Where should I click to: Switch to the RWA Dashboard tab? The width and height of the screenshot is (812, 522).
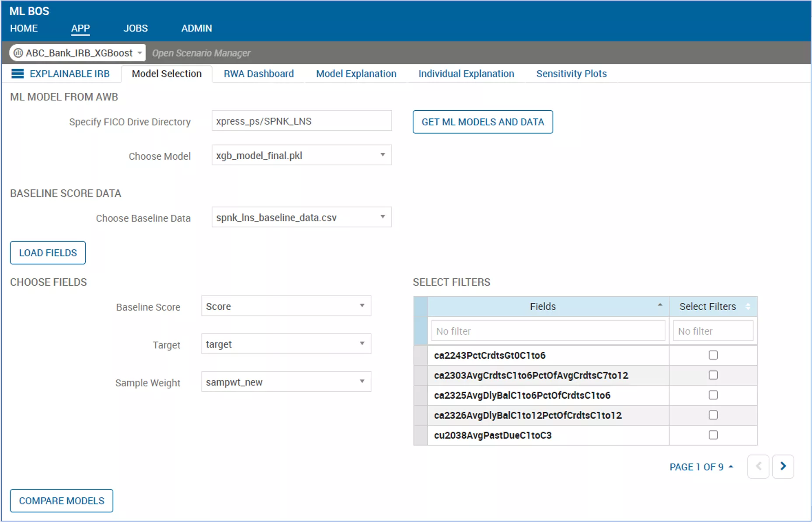(x=258, y=74)
